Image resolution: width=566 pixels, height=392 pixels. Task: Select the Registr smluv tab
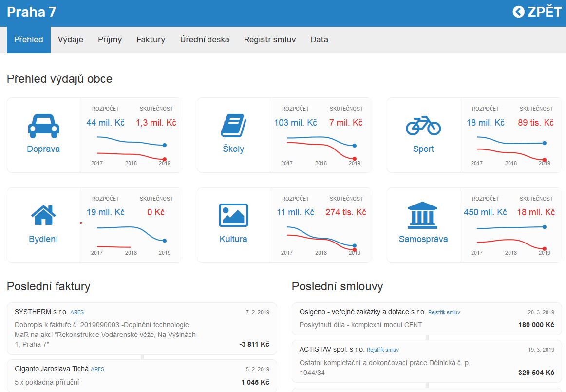tap(270, 40)
